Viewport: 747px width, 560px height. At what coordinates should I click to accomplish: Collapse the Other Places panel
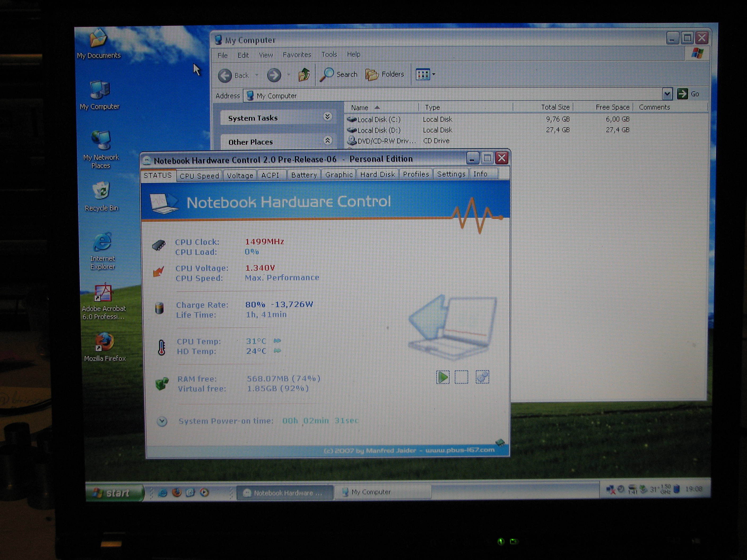(327, 141)
